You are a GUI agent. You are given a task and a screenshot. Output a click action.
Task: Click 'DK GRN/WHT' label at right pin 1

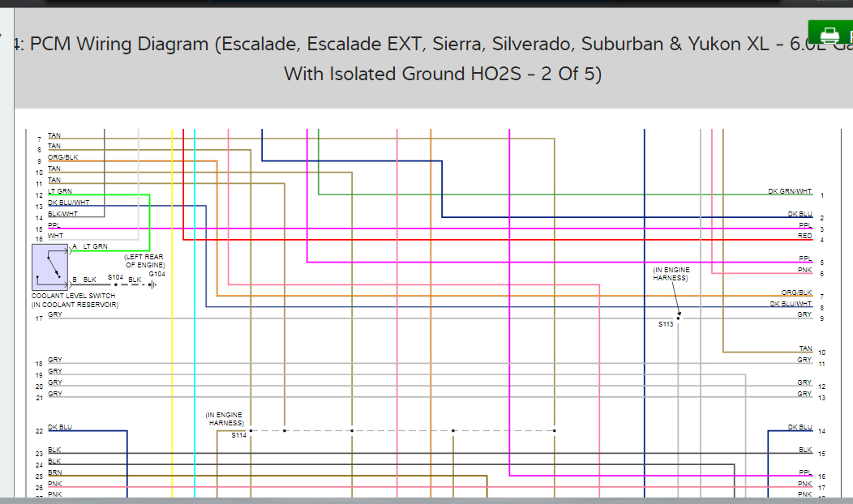click(x=790, y=191)
